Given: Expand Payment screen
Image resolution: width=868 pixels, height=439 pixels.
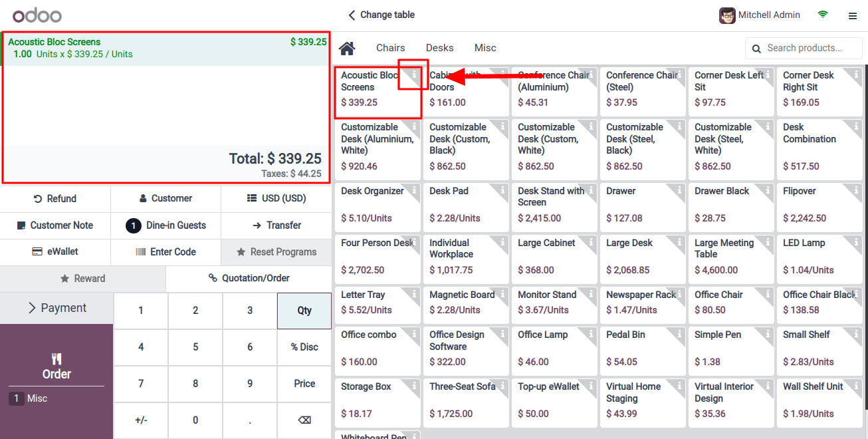Looking at the screenshot, I should (56, 308).
